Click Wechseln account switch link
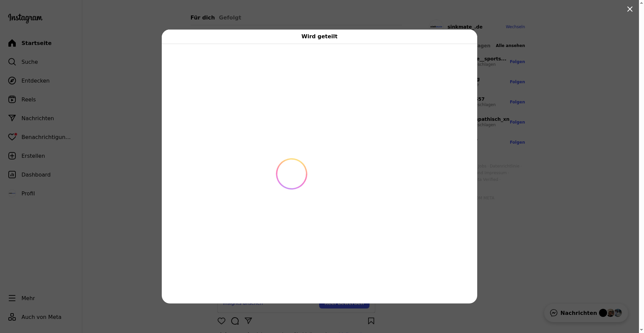Image resolution: width=644 pixels, height=333 pixels. pyautogui.click(x=515, y=27)
